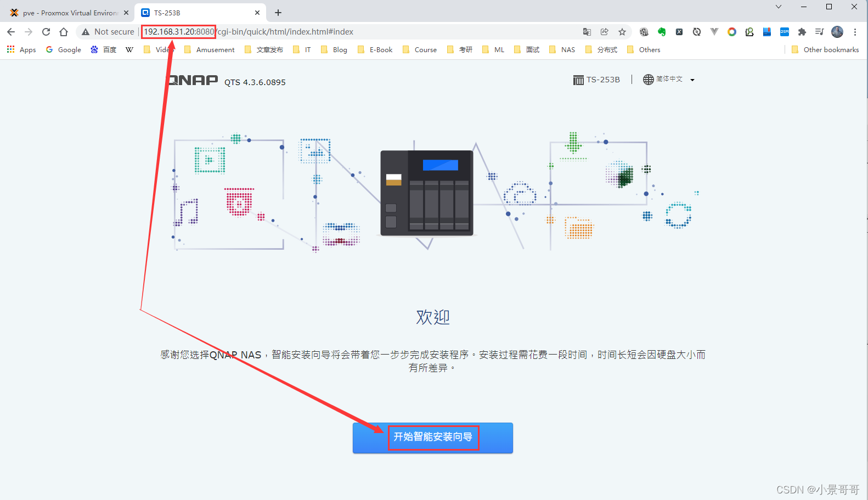Click the colorful ring extension icon
Screen dimensions: 868x500
pyautogui.click(x=732, y=32)
